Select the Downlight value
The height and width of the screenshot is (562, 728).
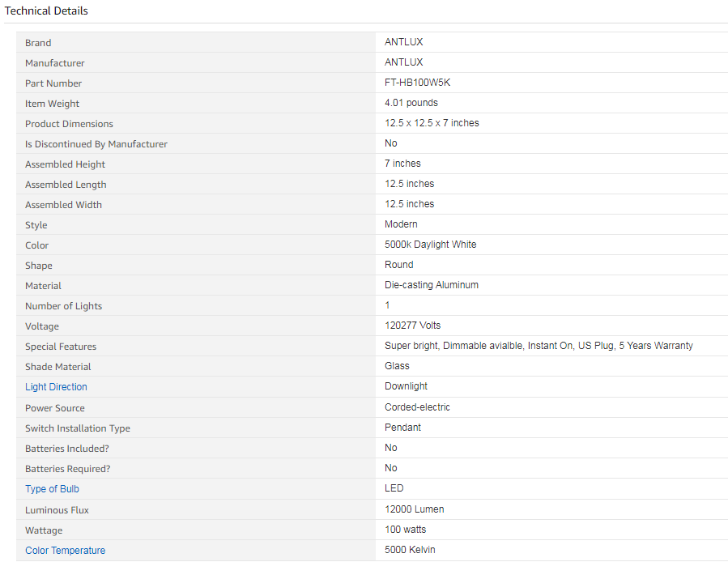click(x=407, y=386)
